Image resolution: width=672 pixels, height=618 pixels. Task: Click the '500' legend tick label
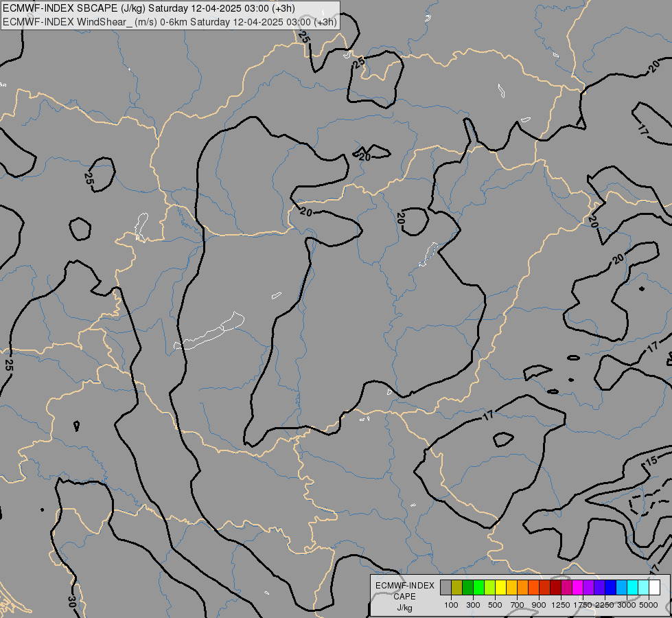495,605
